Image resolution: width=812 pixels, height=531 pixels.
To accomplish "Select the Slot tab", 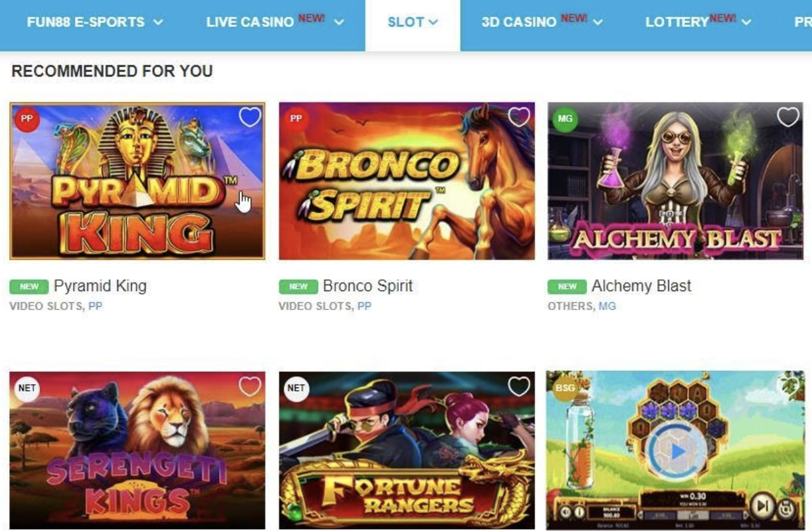I will (413, 22).
